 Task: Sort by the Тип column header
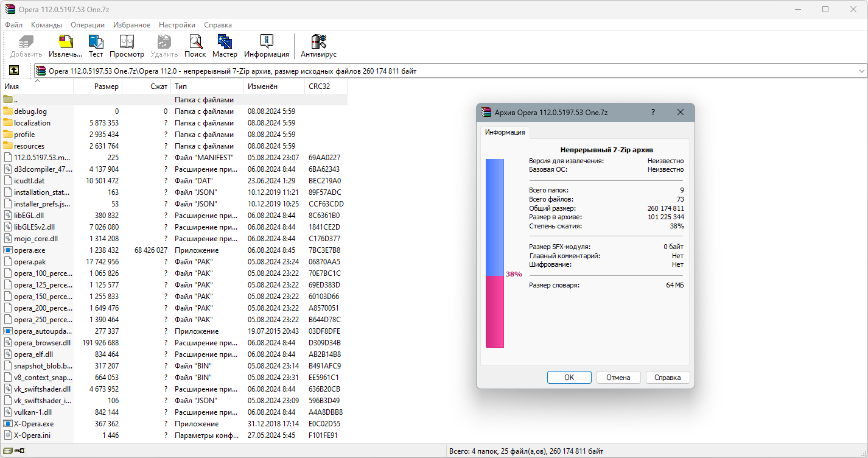[208, 86]
